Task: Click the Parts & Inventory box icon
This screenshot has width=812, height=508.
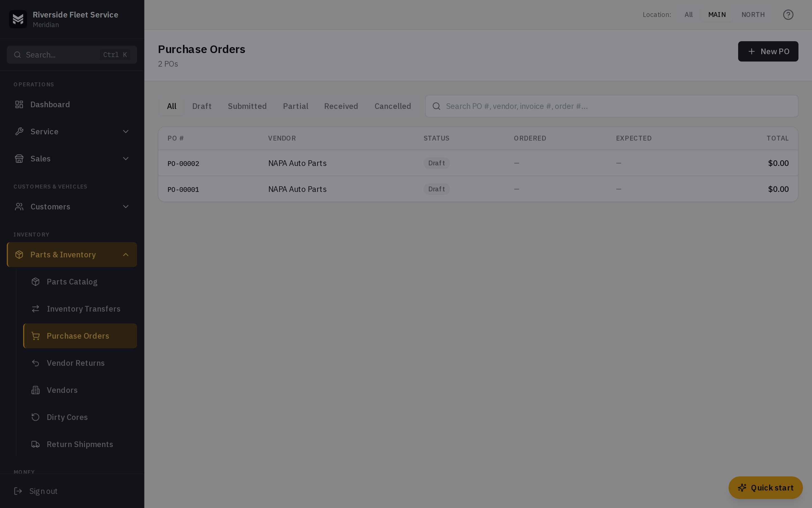Action: point(19,255)
